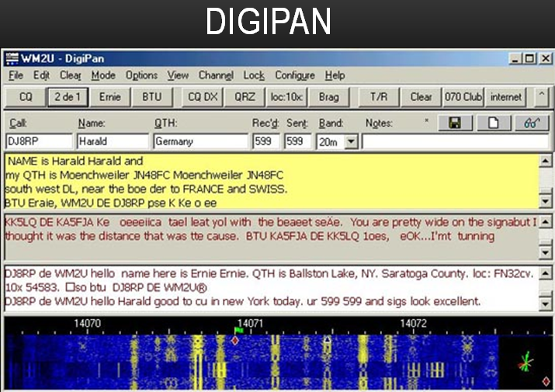Click the new blank log page icon
The width and height of the screenshot is (555, 392).
click(494, 123)
